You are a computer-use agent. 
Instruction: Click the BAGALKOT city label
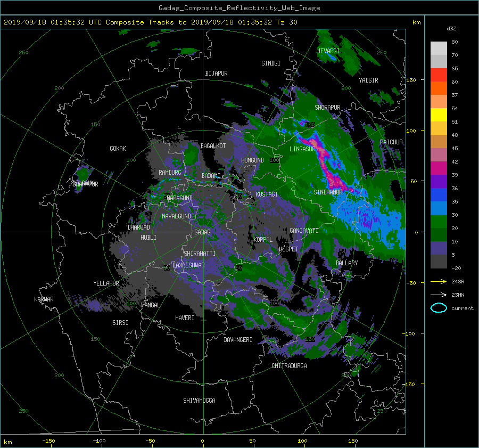[x=213, y=146]
